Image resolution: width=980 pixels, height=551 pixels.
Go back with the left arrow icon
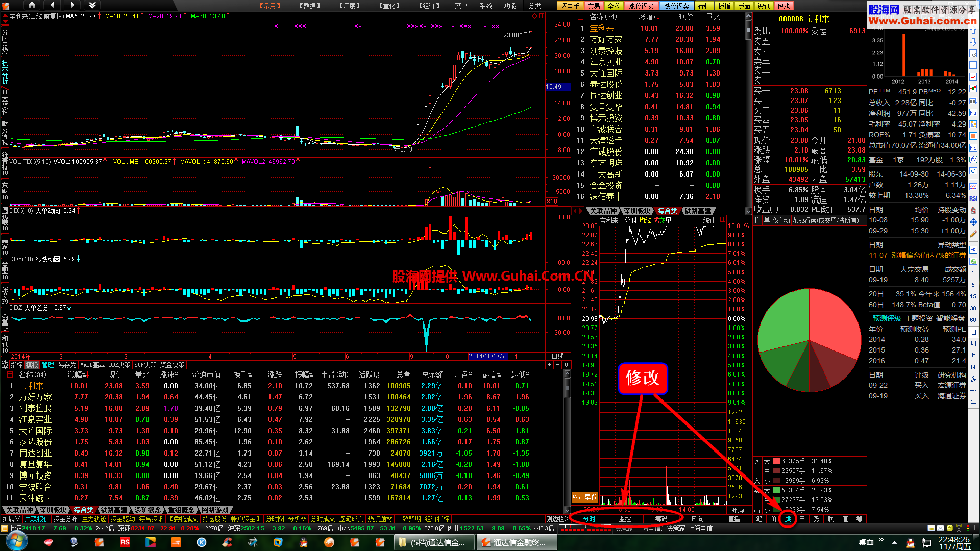click(52, 5)
